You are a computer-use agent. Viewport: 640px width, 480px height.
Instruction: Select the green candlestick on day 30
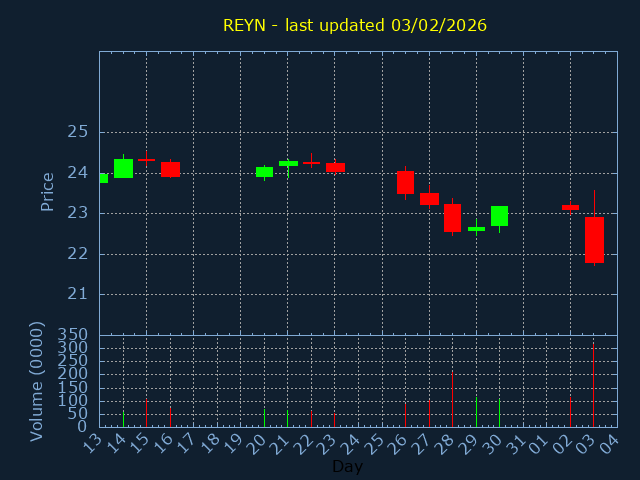(499, 216)
